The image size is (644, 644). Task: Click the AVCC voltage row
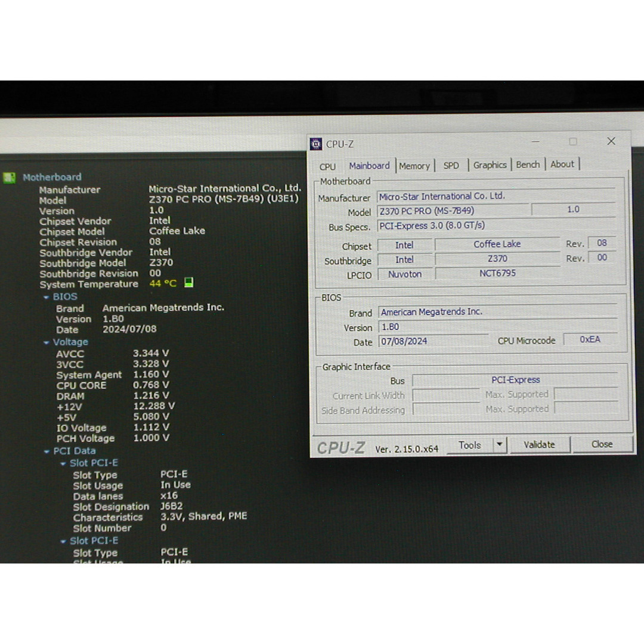(113, 354)
